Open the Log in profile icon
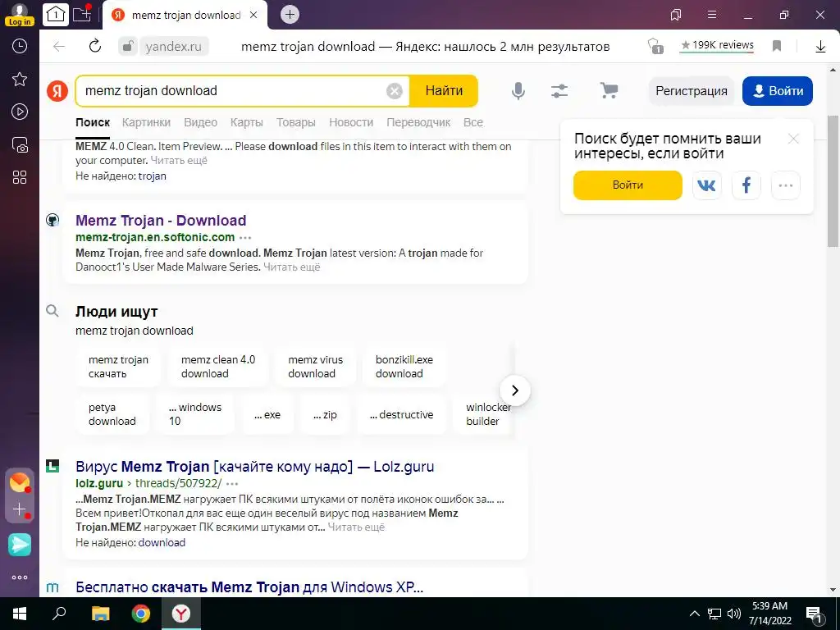840x630 pixels. tap(20, 15)
